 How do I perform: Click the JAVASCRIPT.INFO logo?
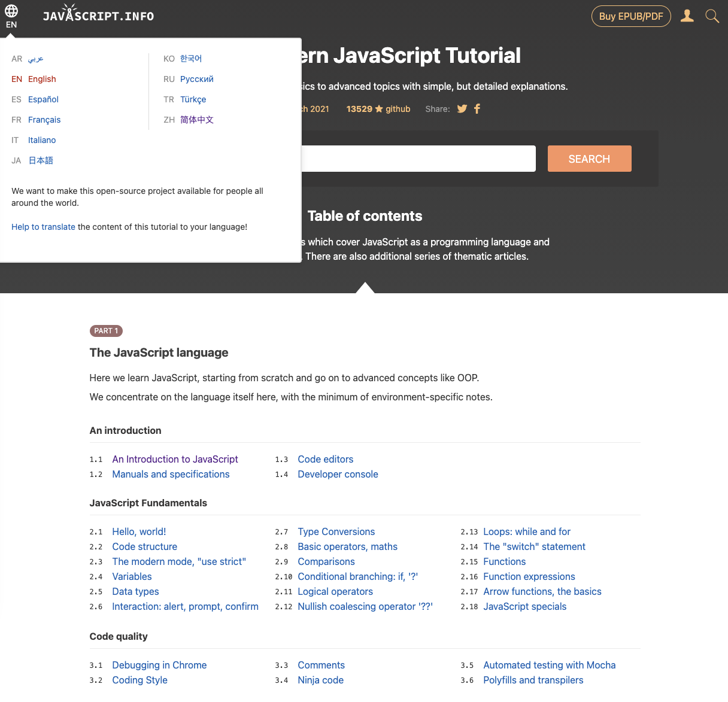click(98, 15)
